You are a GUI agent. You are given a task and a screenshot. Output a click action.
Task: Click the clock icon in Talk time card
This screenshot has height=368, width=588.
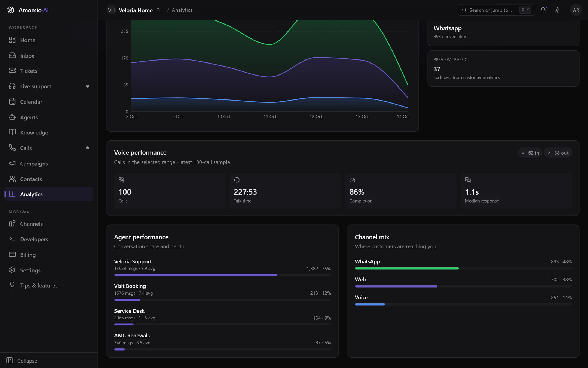(237, 180)
